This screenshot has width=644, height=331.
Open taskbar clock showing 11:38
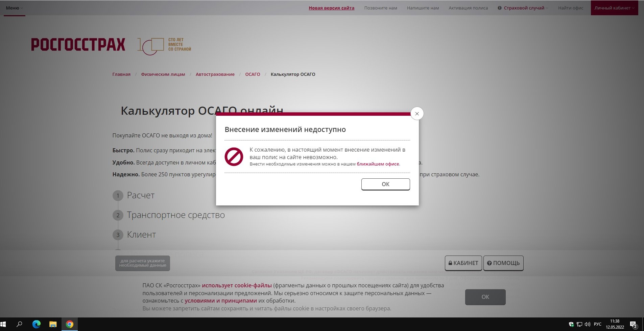point(615,324)
